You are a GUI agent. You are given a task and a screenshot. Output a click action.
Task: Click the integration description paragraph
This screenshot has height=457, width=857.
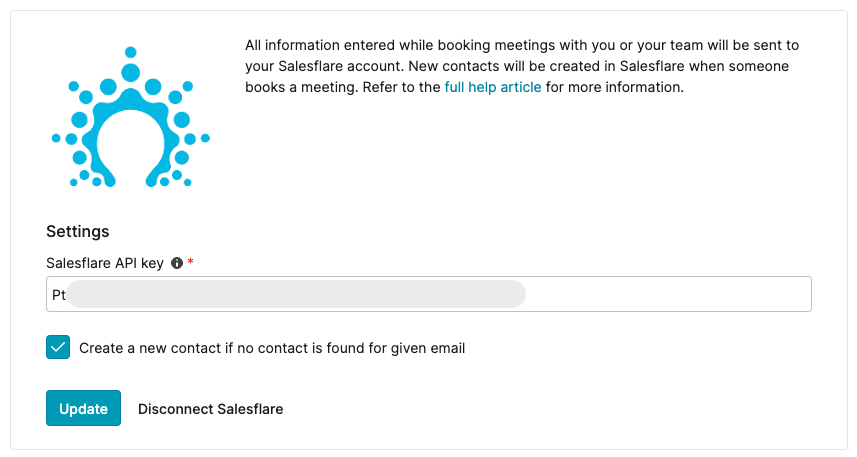pyautogui.click(x=522, y=66)
